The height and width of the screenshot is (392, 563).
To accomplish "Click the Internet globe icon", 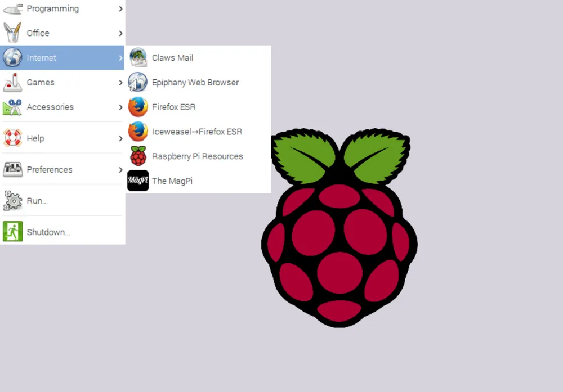I will [x=12, y=57].
